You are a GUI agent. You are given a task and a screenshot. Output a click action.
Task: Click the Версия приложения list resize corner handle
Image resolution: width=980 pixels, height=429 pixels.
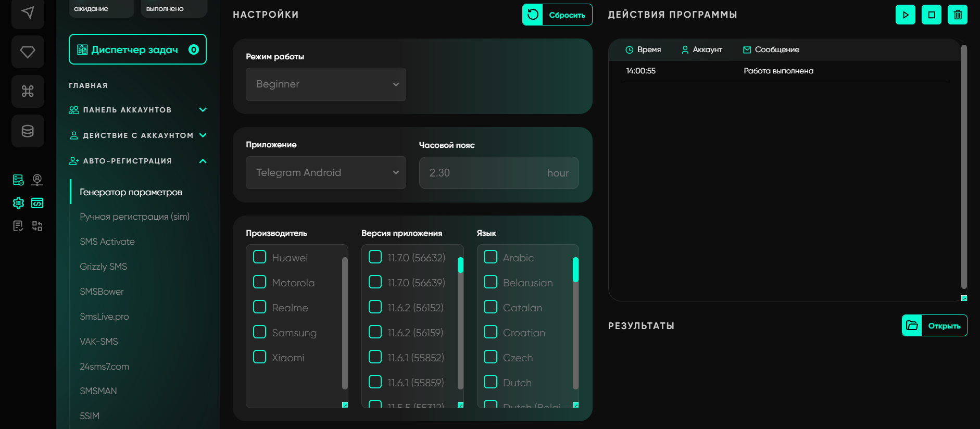click(460, 405)
